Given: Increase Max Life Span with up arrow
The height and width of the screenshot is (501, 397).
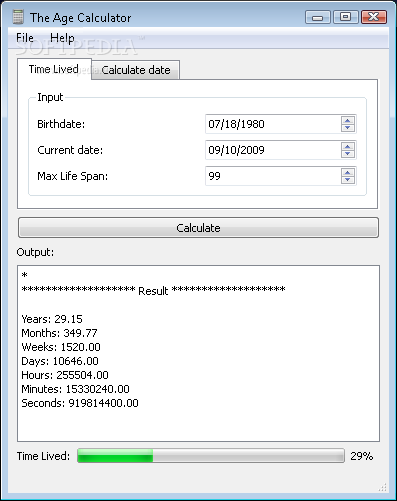Looking at the screenshot, I should click(348, 172).
